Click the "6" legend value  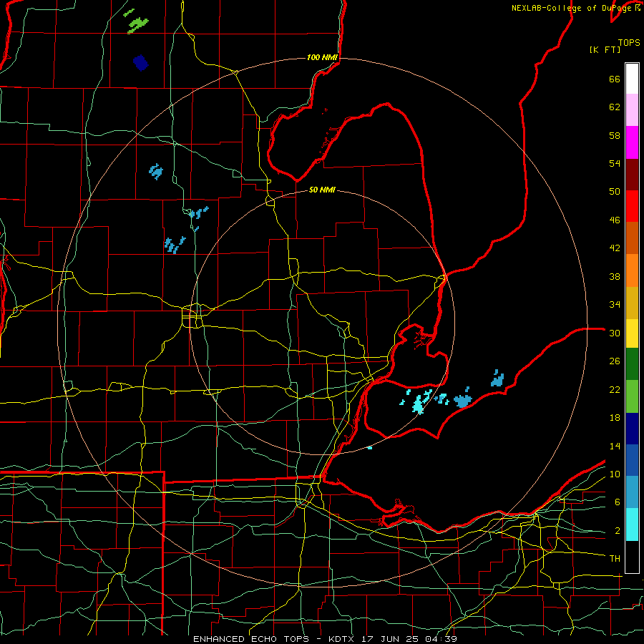[x=618, y=502]
